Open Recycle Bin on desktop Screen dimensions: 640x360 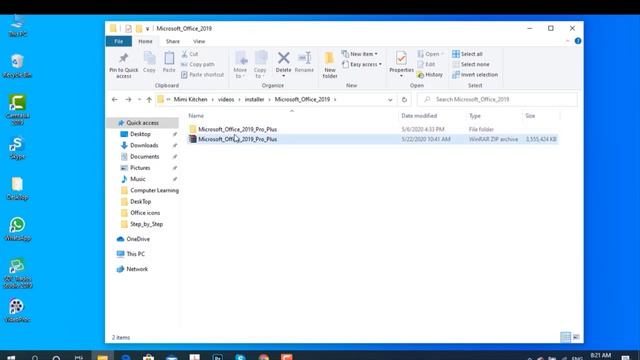click(17, 66)
